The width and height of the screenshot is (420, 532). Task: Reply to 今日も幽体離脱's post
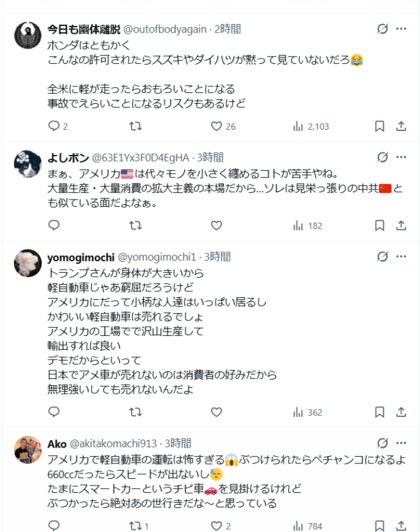54,126
